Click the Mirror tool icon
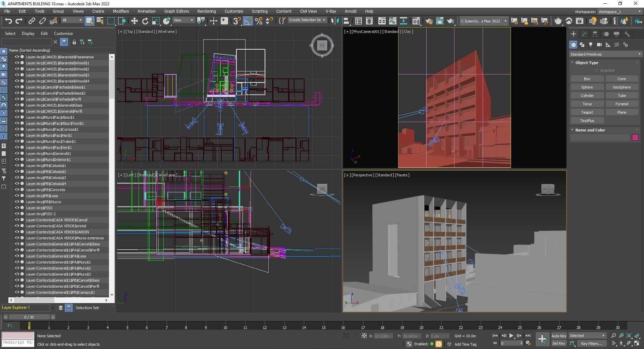 point(334,21)
